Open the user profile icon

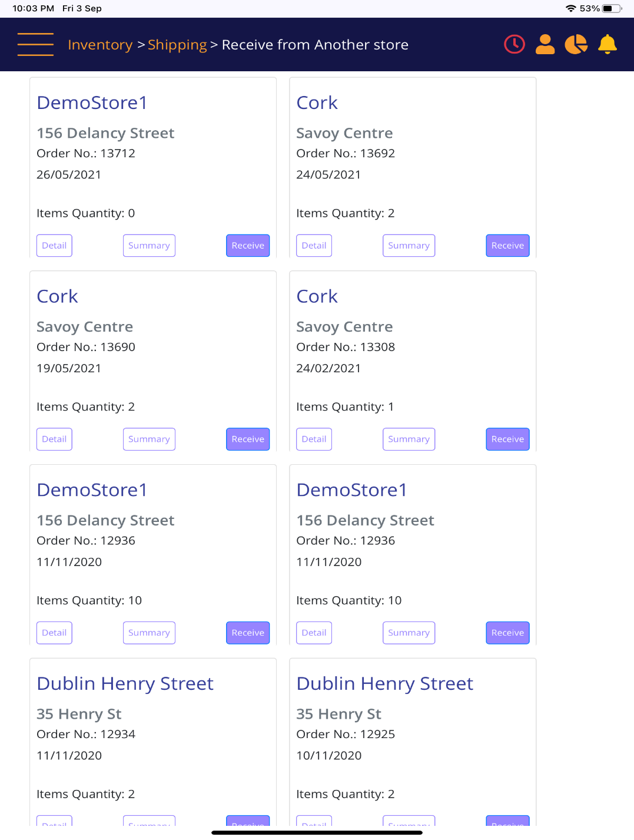pos(545,44)
